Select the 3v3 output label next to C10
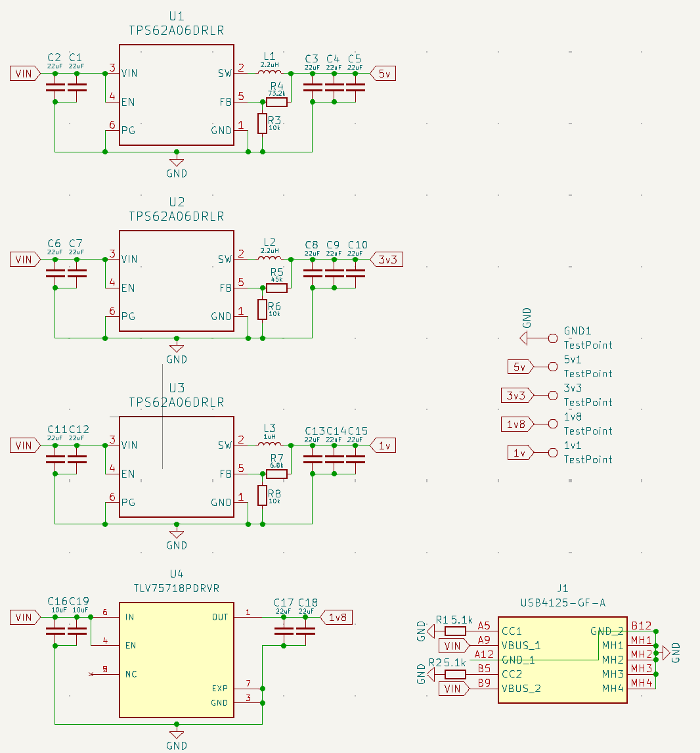700x753 pixels. tap(386, 260)
